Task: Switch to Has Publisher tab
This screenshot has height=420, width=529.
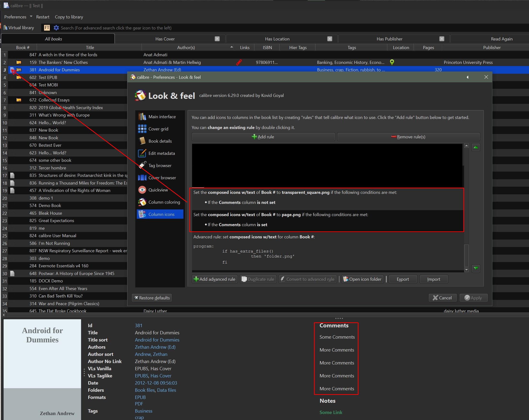Action: [x=389, y=39]
